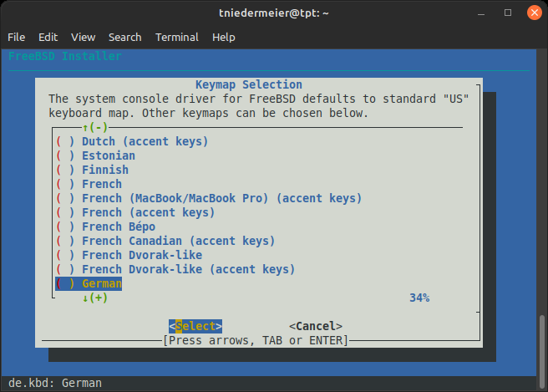
Task: Click the 34% scroll position indicator
Action: click(419, 298)
